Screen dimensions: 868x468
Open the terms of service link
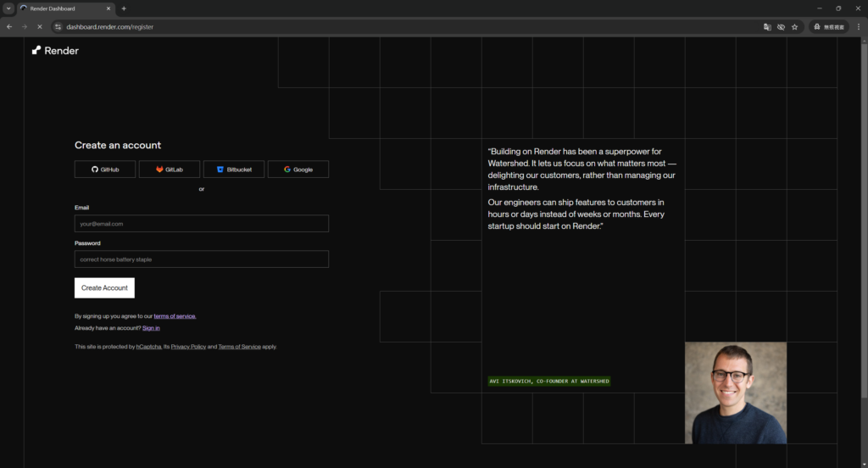click(175, 316)
